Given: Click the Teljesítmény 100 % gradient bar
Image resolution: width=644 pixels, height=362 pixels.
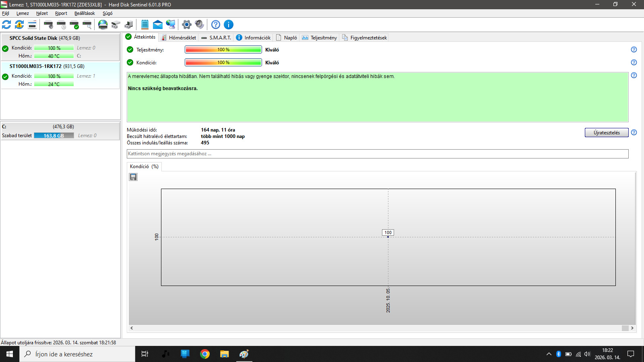Looking at the screenshot, I should tap(223, 49).
